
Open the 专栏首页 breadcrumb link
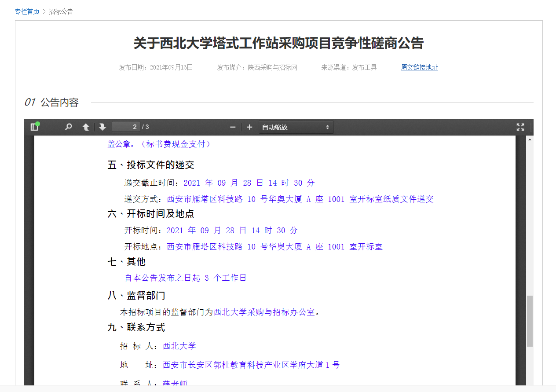(27, 11)
